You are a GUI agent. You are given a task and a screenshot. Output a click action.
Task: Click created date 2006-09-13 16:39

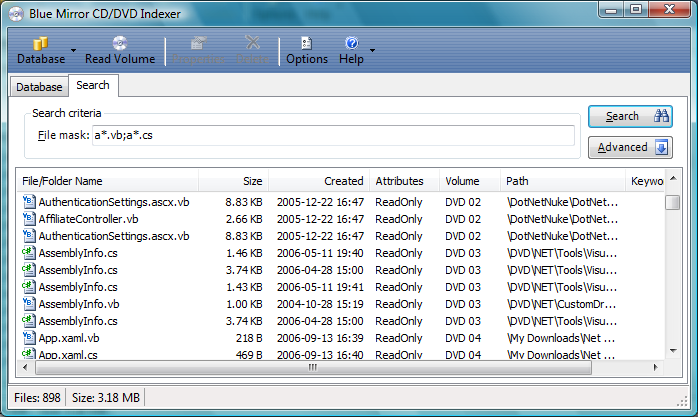(x=320, y=338)
